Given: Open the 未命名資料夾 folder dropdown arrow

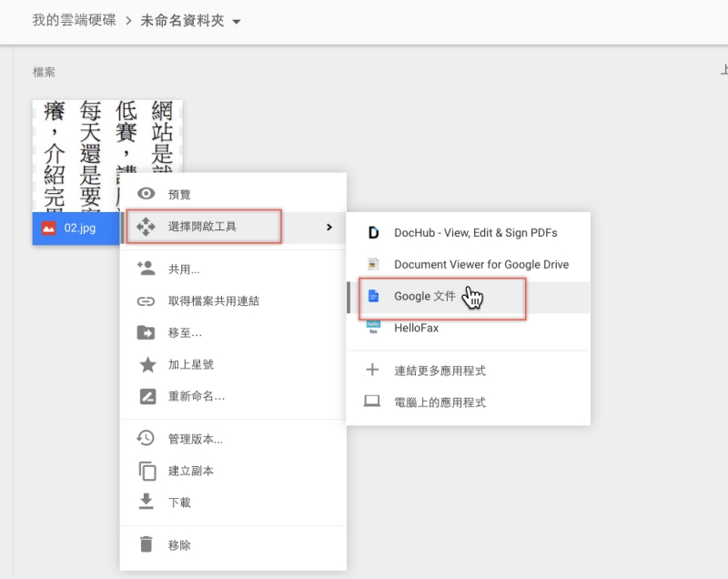Looking at the screenshot, I should (237, 21).
